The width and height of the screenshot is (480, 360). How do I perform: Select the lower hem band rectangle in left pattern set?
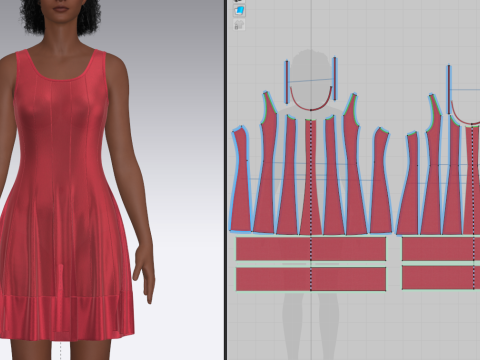click(311, 279)
